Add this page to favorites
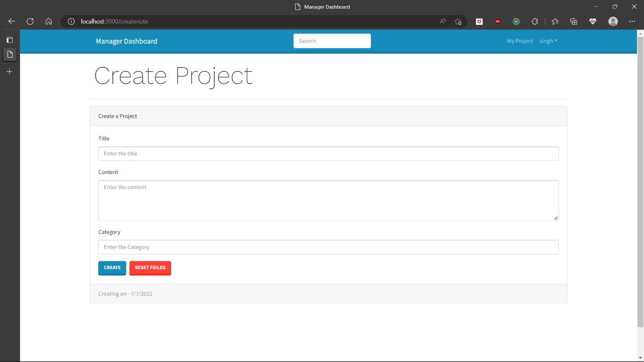 coord(458,21)
